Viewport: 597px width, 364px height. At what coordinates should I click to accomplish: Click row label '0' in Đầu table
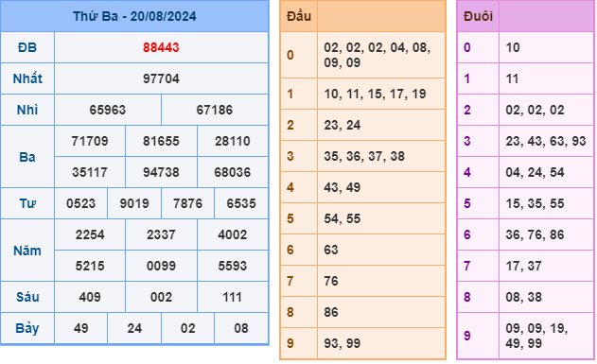coord(290,55)
